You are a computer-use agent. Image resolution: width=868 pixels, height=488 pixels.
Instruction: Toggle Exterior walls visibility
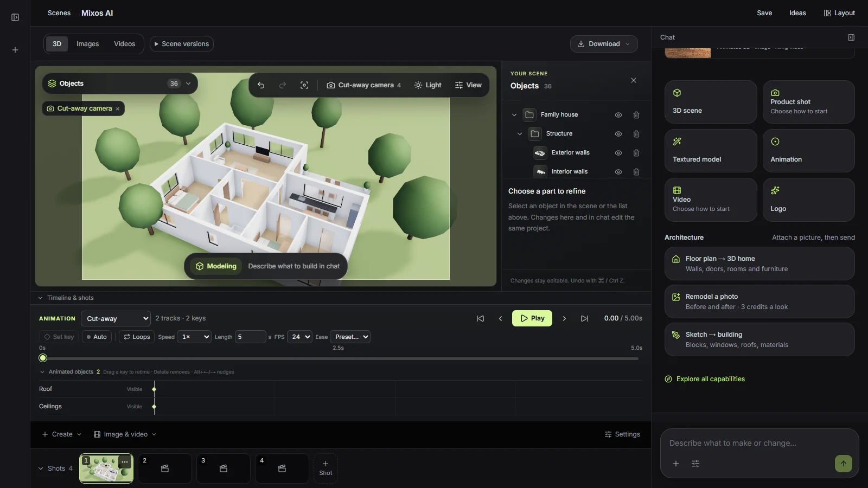(618, 153)
